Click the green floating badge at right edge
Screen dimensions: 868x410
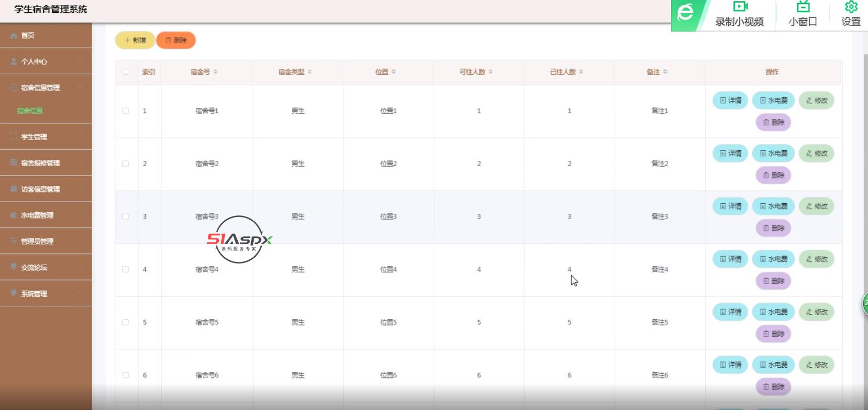coord(865,303)
